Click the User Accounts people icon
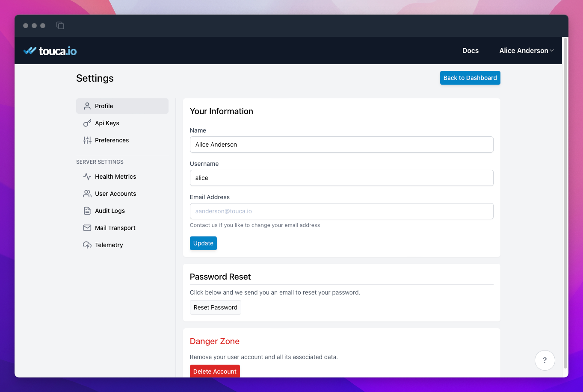 pos(87,194)
